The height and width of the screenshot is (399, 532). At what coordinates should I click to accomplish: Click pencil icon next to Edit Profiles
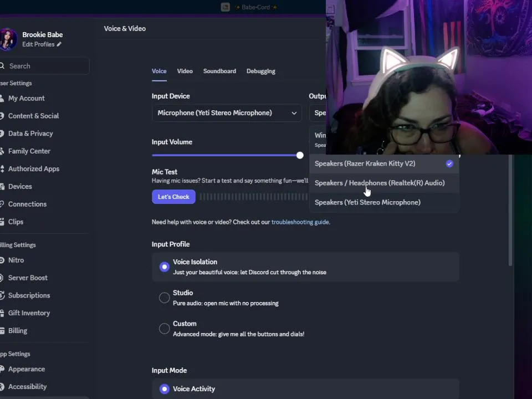click(x=59, y=44)
